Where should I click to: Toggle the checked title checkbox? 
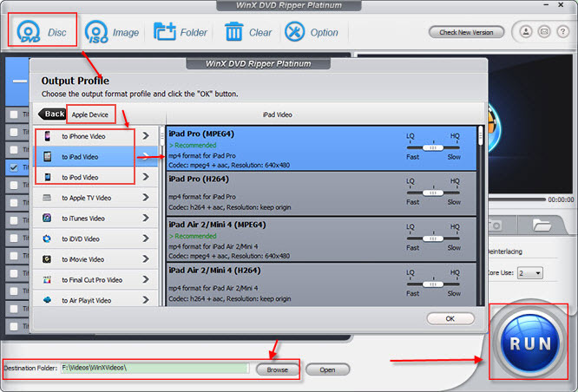(x=14, y=167)
